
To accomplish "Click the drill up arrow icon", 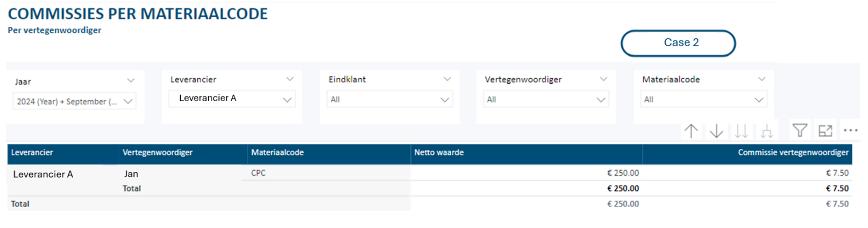I will [x=691, y=131].
